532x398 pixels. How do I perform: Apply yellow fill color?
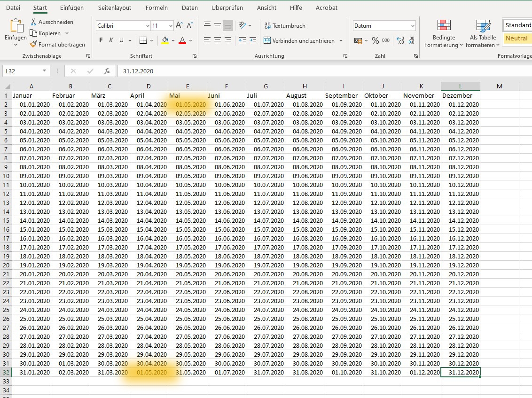coord(165,41)
